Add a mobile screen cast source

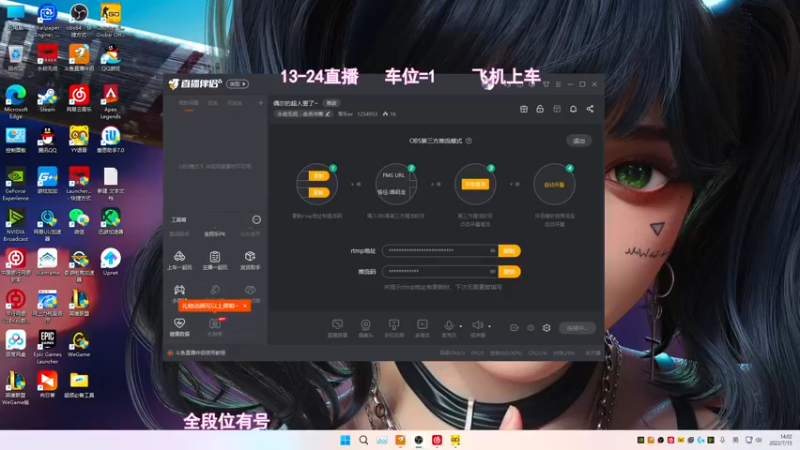click(394, 328)
